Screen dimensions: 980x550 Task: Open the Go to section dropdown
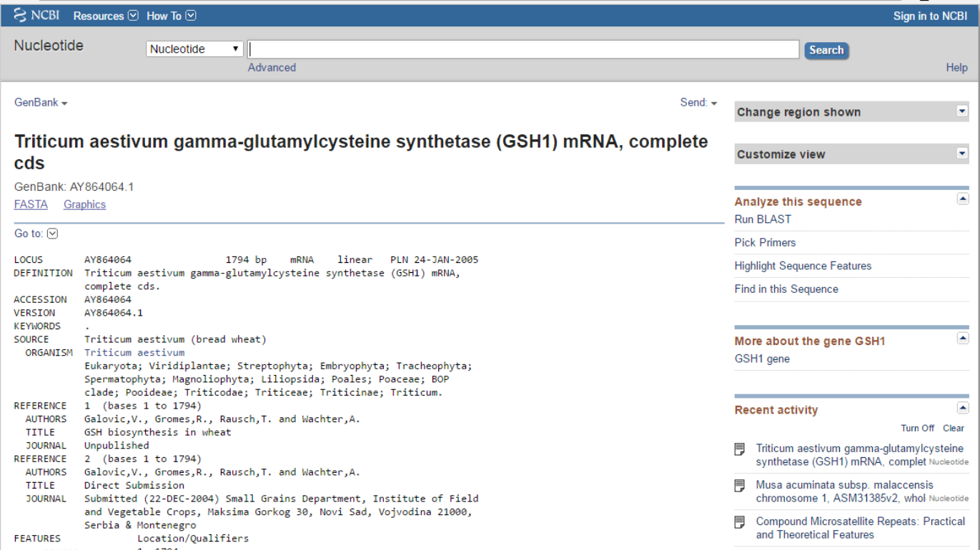[x=52, y=234]
